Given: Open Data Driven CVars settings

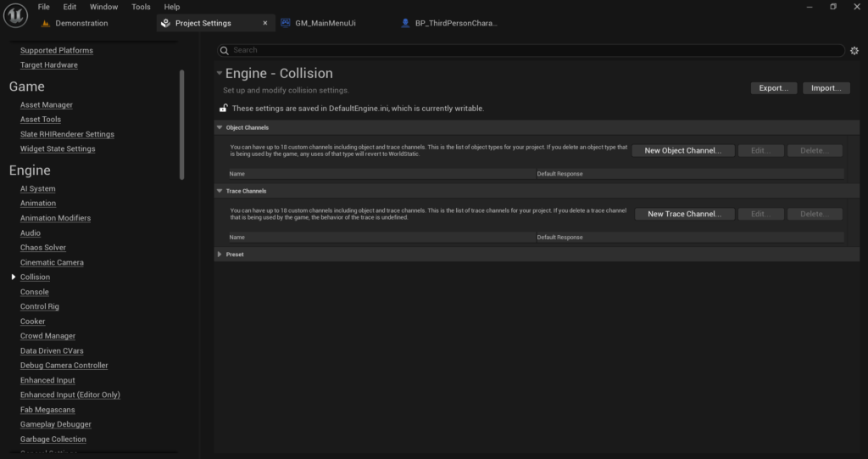Looking at the screenshot, I should coord(52,350).
